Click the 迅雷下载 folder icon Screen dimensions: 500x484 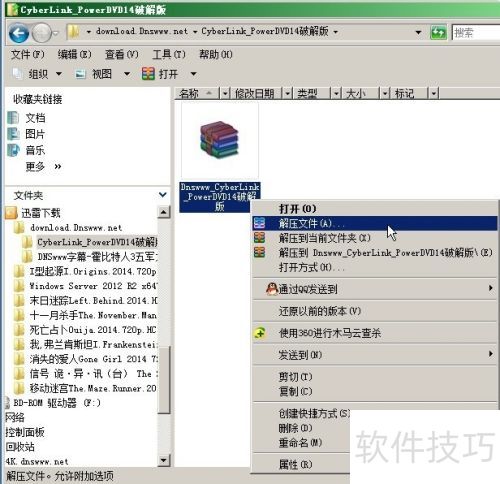click(x=11, y=213)
